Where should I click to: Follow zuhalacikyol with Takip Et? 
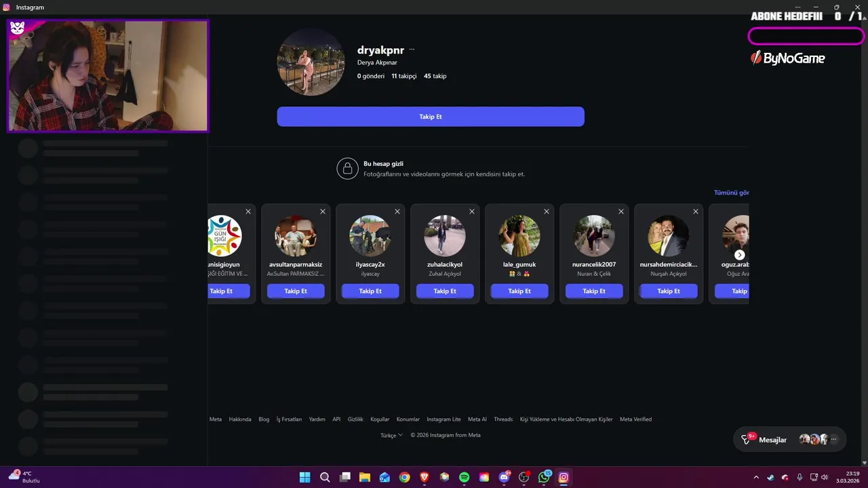tap(445, 291)
